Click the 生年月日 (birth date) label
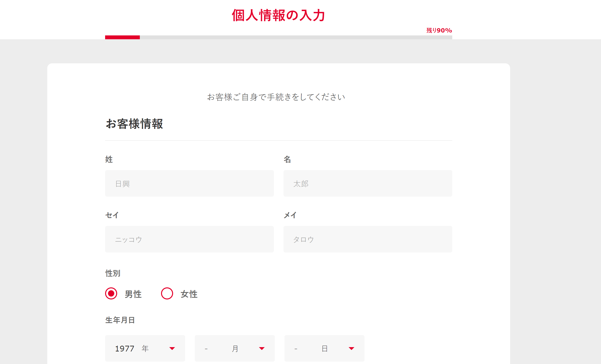 click(x=120, y=320)
